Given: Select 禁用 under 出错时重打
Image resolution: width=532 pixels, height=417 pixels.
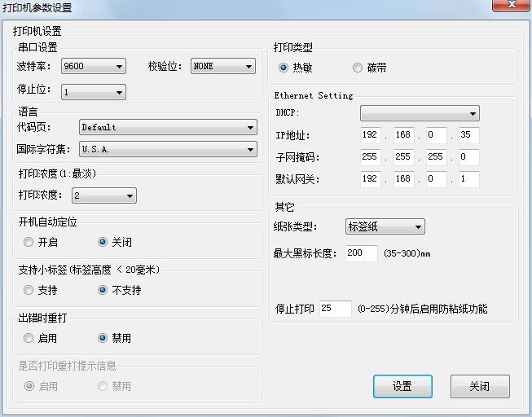Looking at the screenshot, I should [x=103, y=338].
